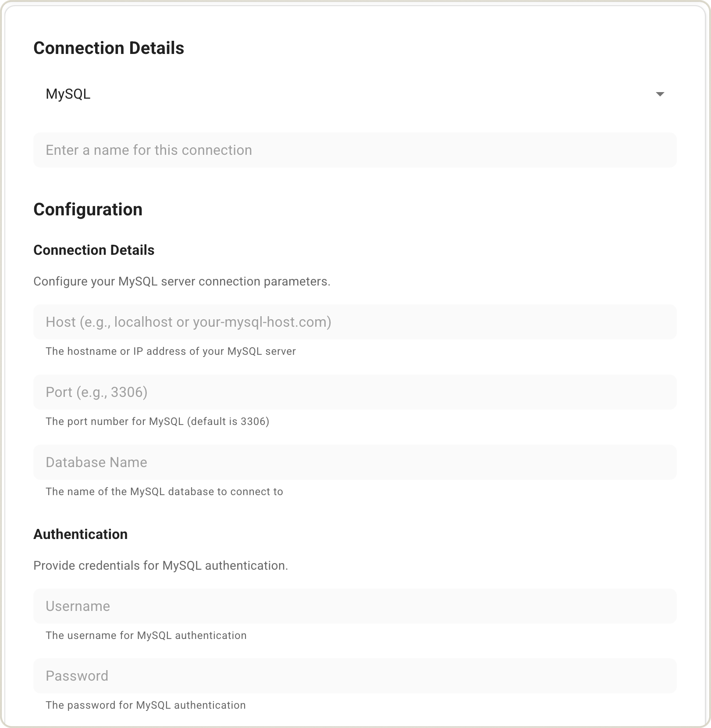Click the Configuration section heading
The height and width of the screenshot is (728, 711).
tap(88, 209)
